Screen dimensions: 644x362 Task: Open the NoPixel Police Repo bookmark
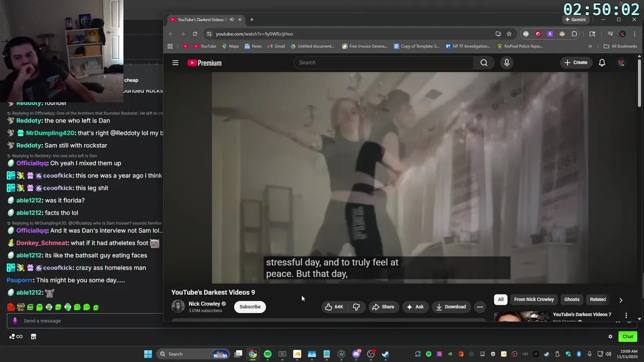[x=520, y=46]
